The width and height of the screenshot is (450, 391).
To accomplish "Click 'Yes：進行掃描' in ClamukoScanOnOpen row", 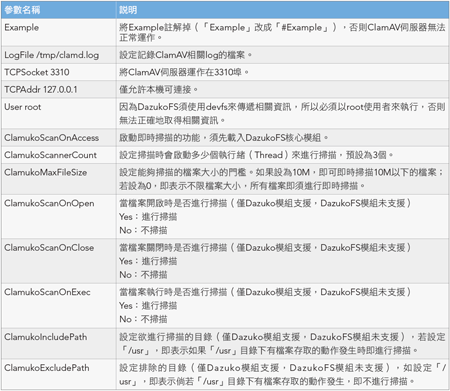I will click(148, 217).
